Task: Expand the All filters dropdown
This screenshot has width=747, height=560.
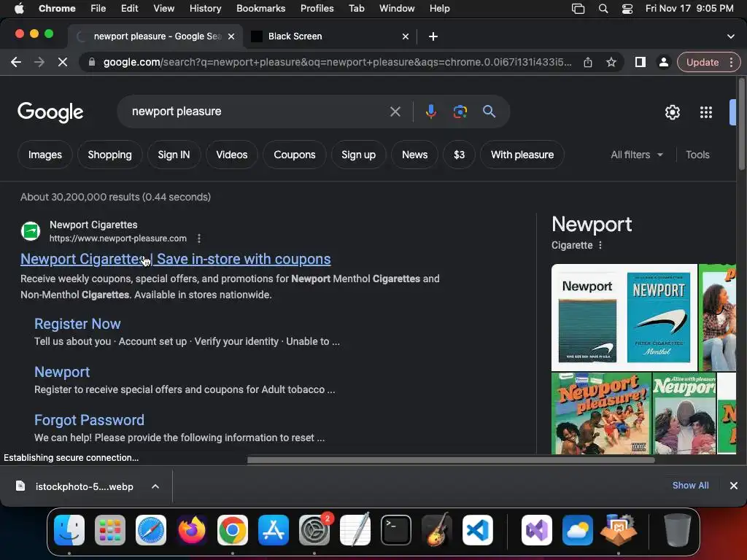Action: [x=636, y=155]
